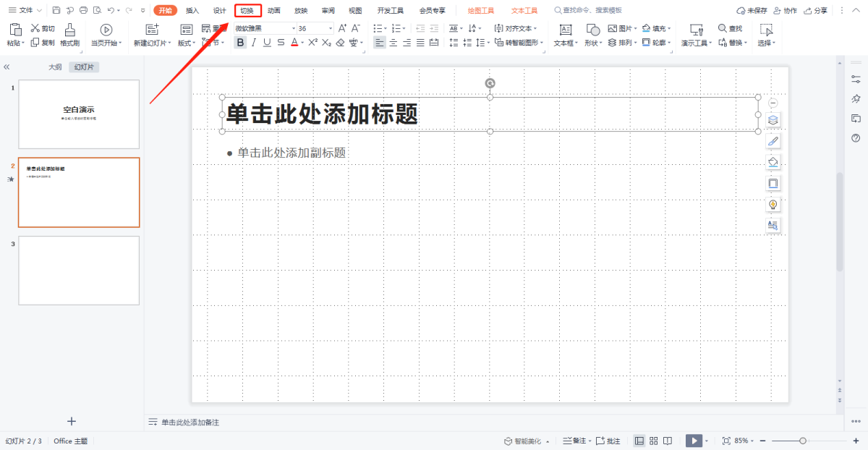Image resolution: width=868 pixels, height=450 pixels.
Task: Open the font name dropdown (微软雅黑)
Action: [x=294, y=28]
